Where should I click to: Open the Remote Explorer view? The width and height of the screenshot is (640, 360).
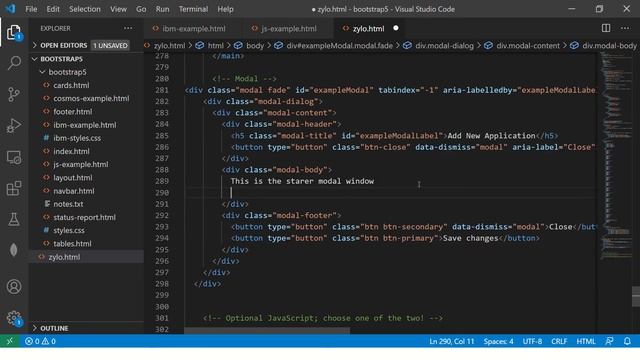(x=14, y=157)
